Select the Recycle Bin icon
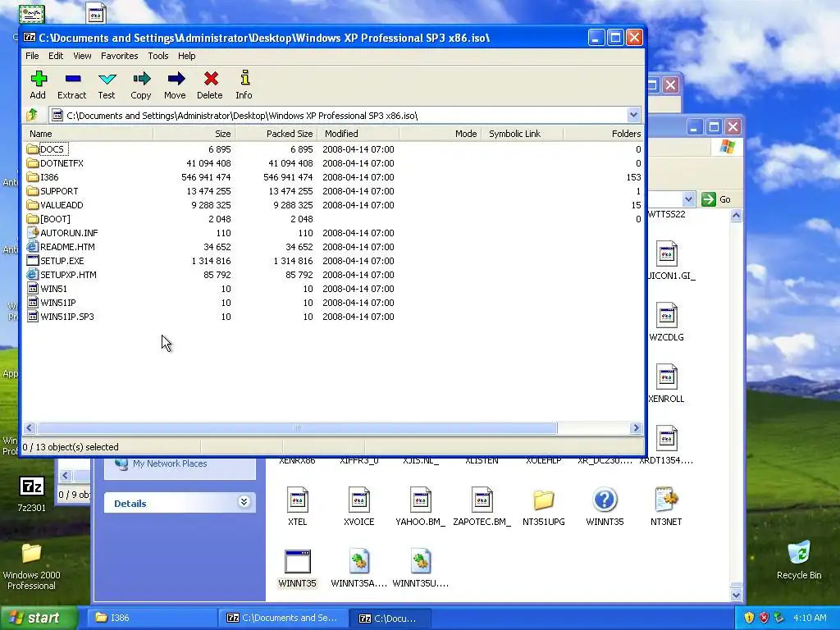This screenshot has height=630, width=840. coord(799,560)
